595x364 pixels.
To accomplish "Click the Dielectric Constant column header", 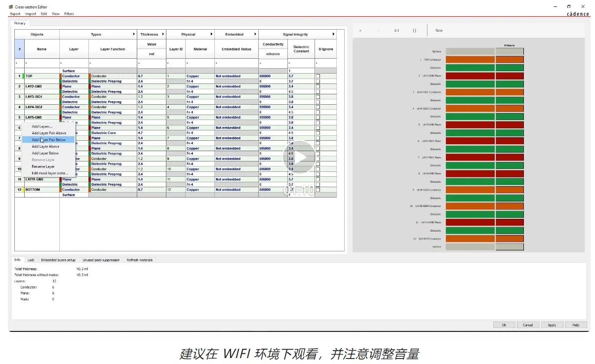I will [301, 49].
